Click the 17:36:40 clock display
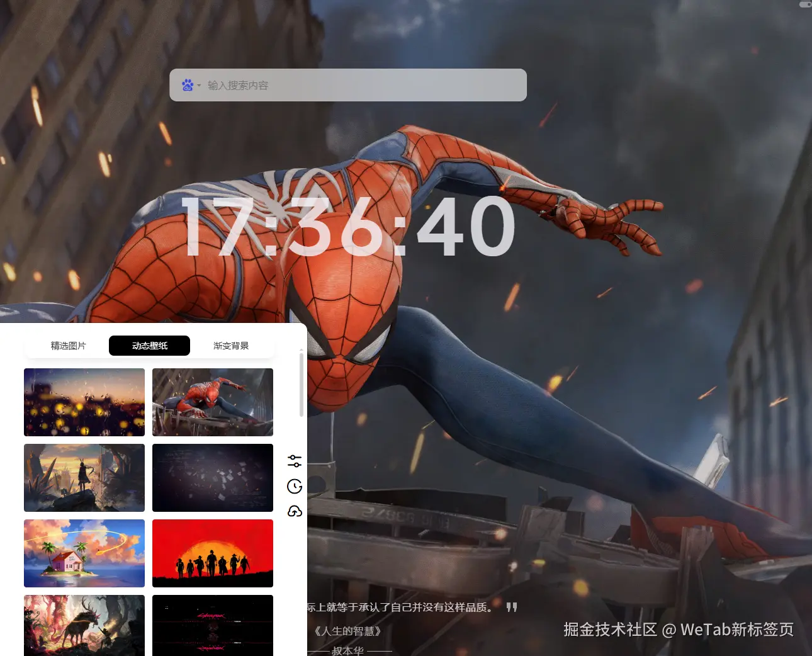Image resolution: width=812 pixels, height=656 pixels. pos(348,226)
